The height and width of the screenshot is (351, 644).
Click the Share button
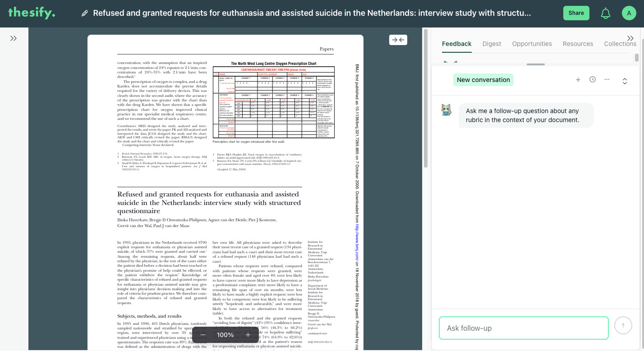point(576,13)
